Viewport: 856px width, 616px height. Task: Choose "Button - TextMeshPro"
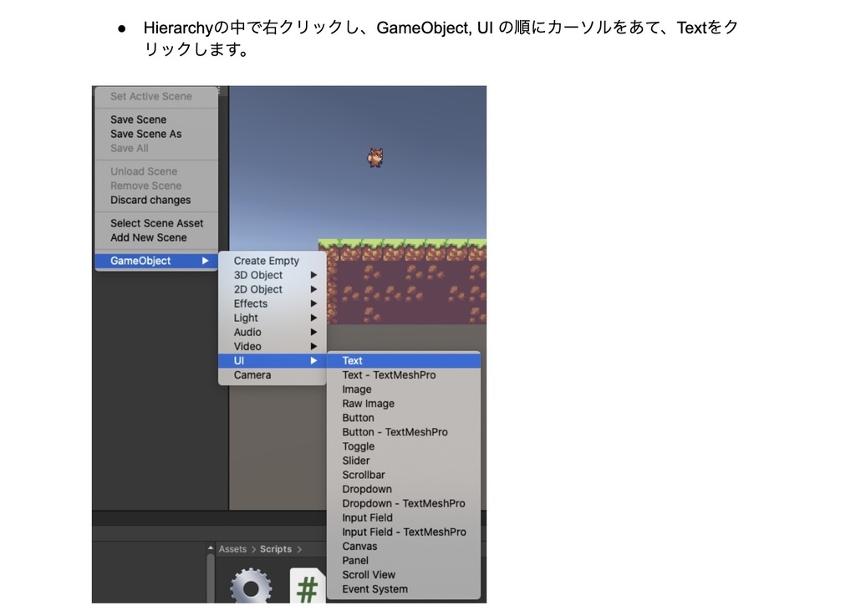[394, 432]
